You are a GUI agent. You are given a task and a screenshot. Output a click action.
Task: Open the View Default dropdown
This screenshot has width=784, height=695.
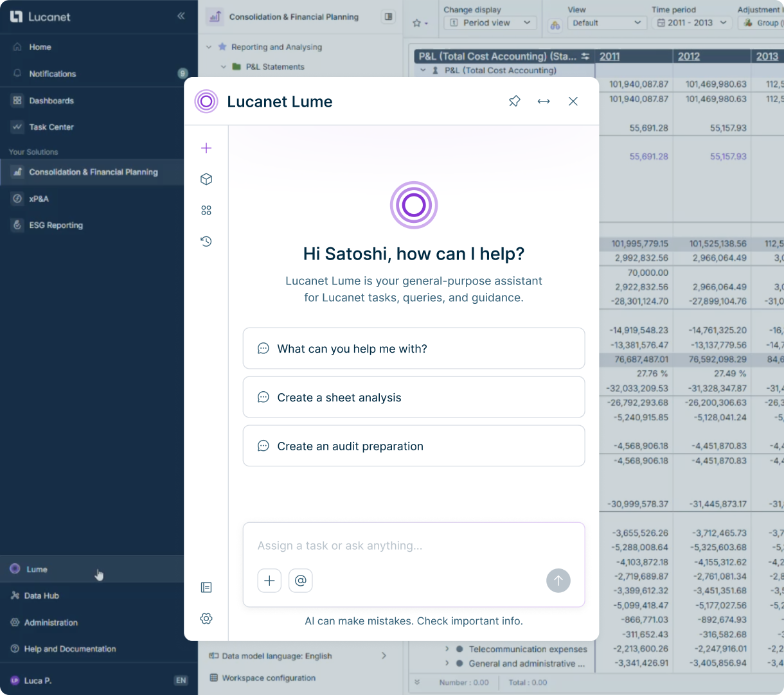607,22
